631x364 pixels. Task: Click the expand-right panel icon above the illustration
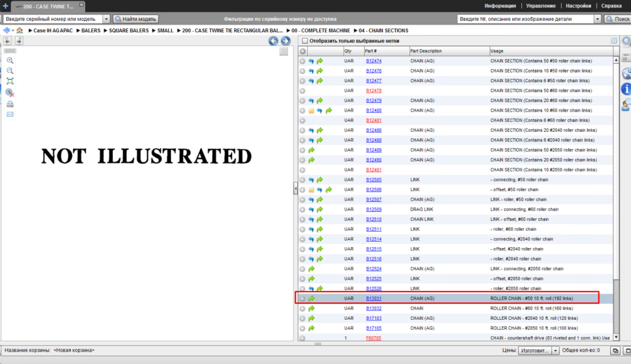pos(19,40)
